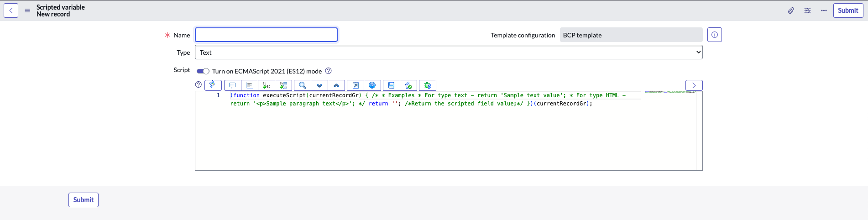Viewport: 868px width, 220px height.
Task: Click the top-right Submit button
Action: (848, 10)
